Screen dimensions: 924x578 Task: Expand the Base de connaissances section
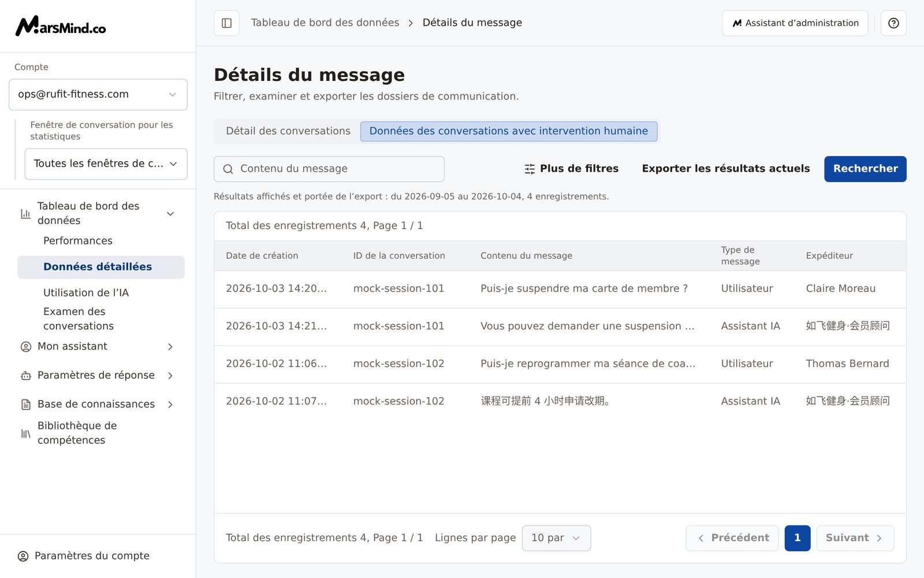[170, 405]
